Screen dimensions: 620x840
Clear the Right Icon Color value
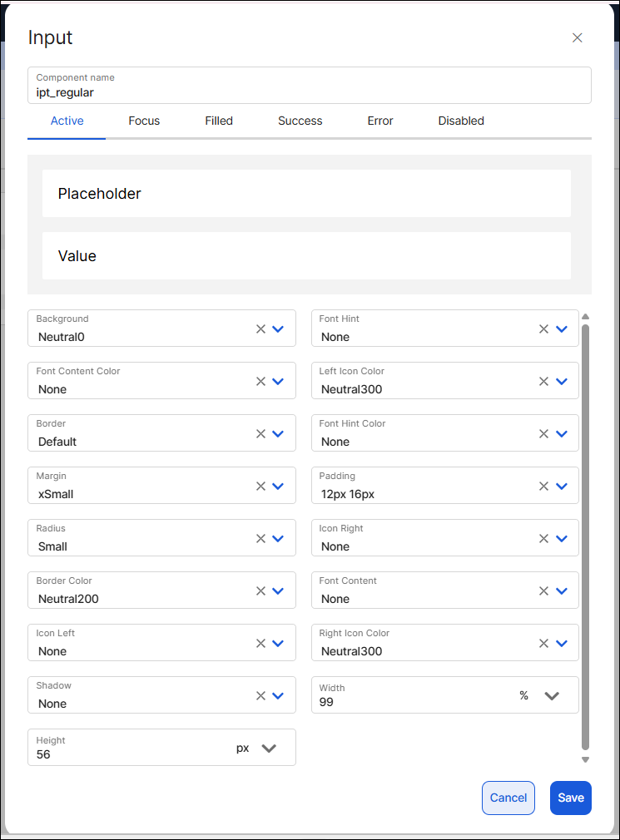point(543,643)
